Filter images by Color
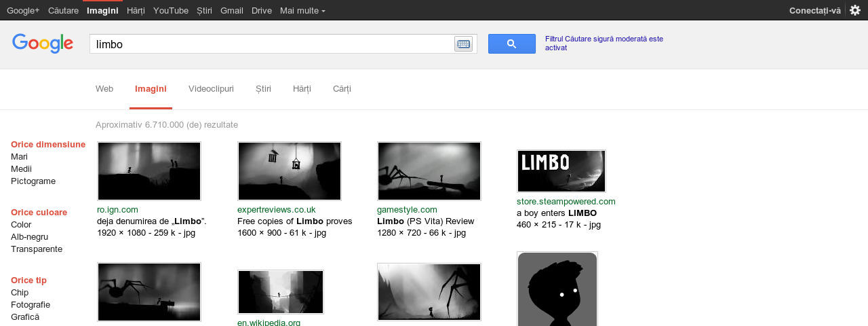Screen dimensions: 868x326 click(21, 225)
